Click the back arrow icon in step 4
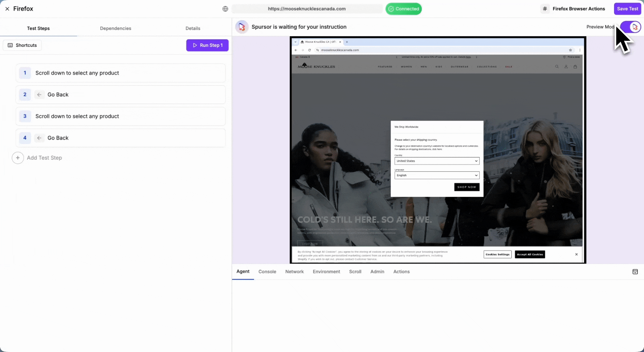Image resolution: width=644 pixels, height=352 pixels. 39,138
